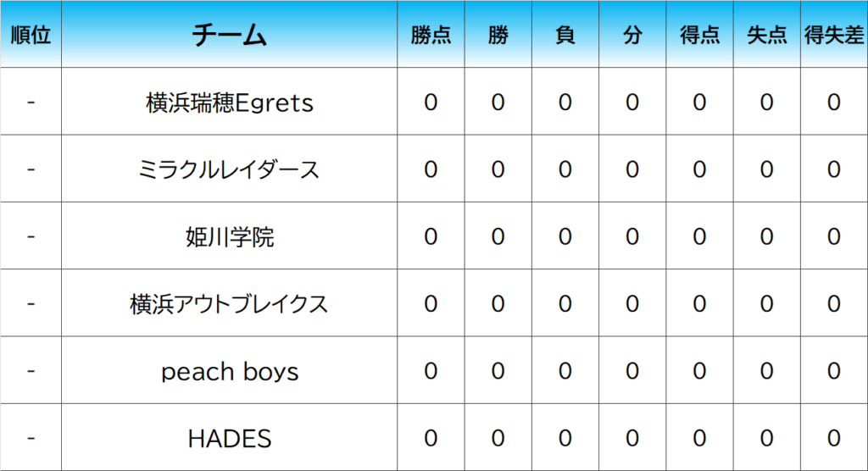
Task: Click team name 横浜瑞穂Egrets
Action: coord(230,103)
